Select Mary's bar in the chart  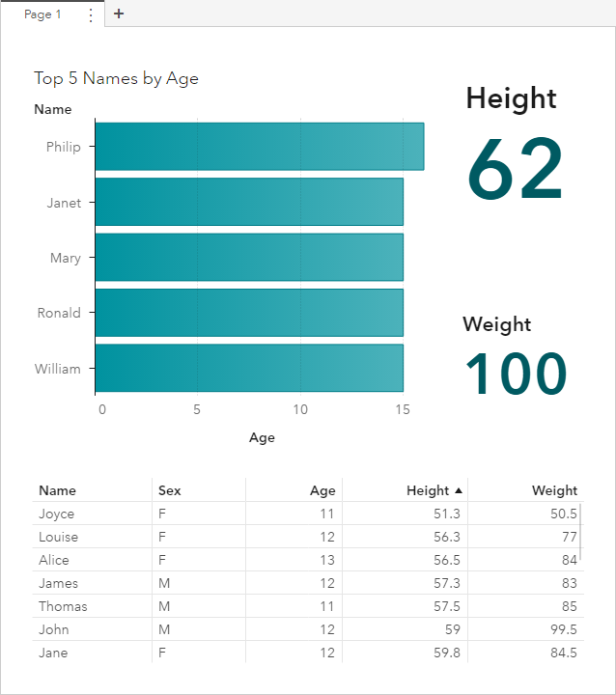coord(249,257)
